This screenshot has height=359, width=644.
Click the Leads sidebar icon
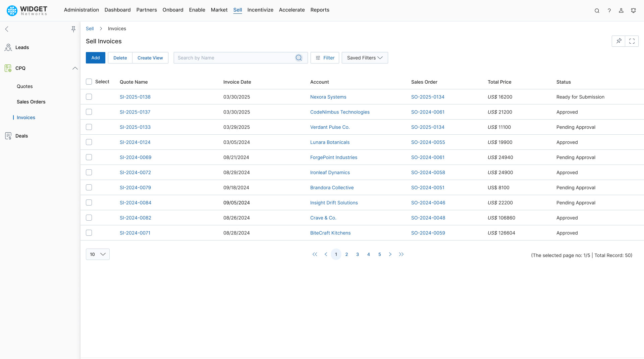point(8,48)
